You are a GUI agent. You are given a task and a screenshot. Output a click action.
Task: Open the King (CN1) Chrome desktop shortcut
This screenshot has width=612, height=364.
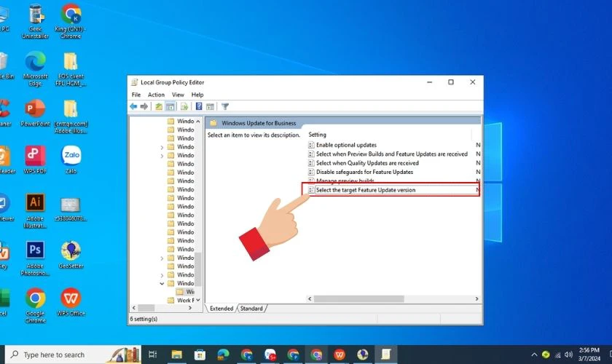71,21
